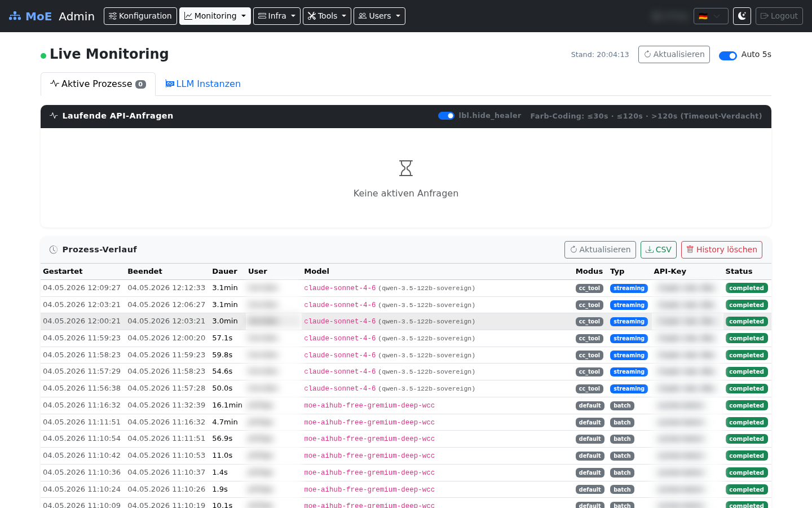Click the batch badge in the 11:16:32 row
Image resolution: width=812 pixels, height=508 pixels.
622,406
